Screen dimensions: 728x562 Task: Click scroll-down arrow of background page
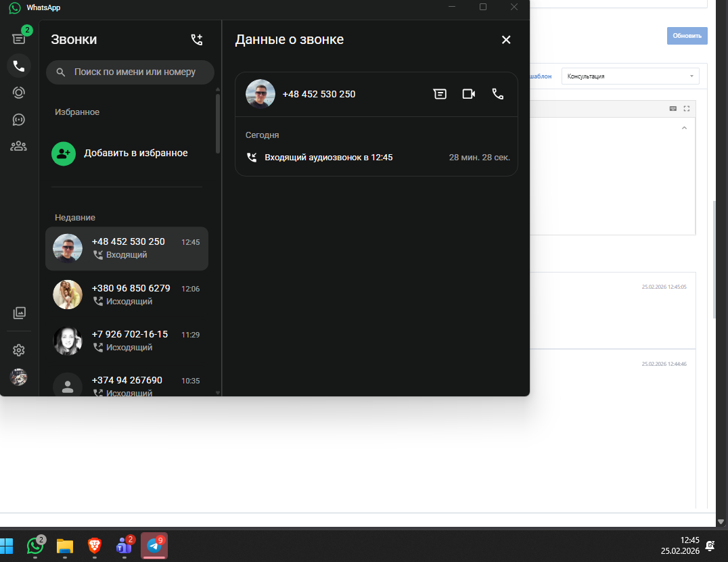coord(721,521)
